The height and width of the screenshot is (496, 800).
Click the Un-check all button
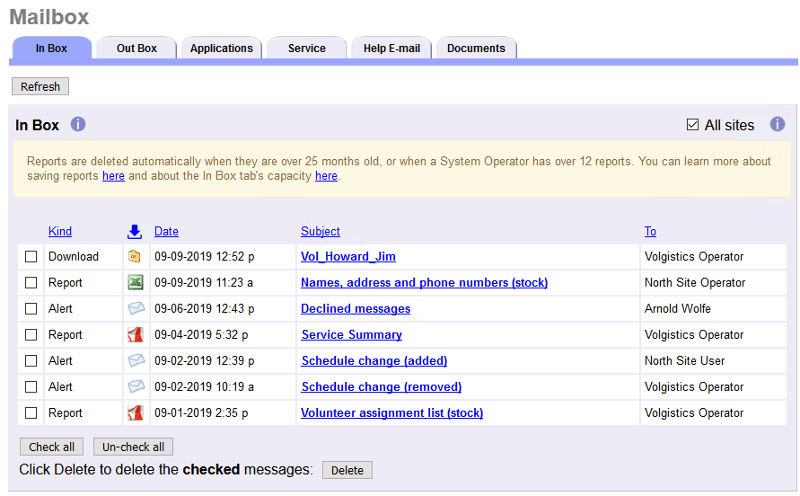coord(133,447)
